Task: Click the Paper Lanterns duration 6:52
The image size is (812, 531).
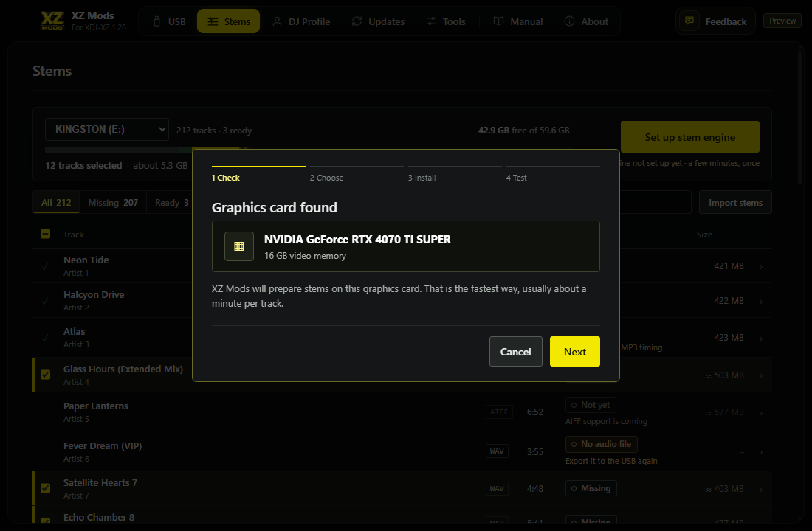Action: [x=535, y=412]
